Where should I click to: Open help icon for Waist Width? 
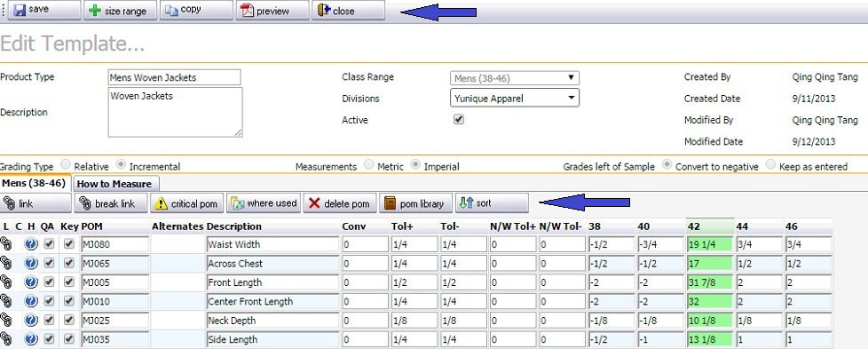(31, 243)
